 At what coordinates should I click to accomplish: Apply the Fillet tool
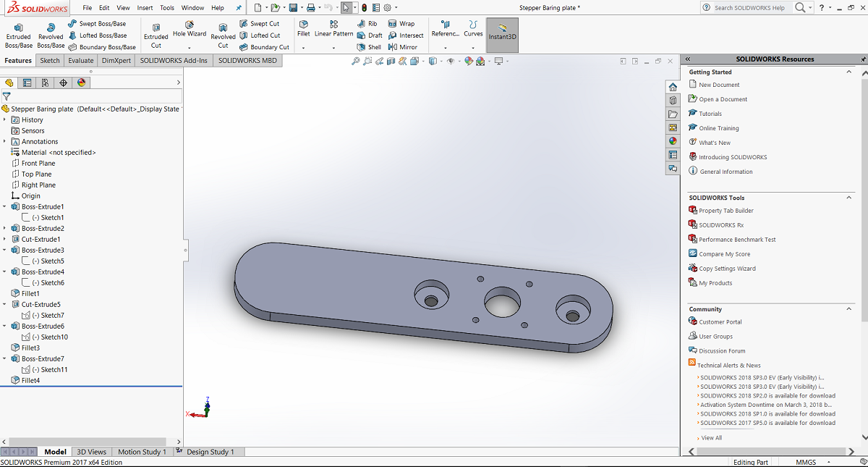[x=303, y=29]
